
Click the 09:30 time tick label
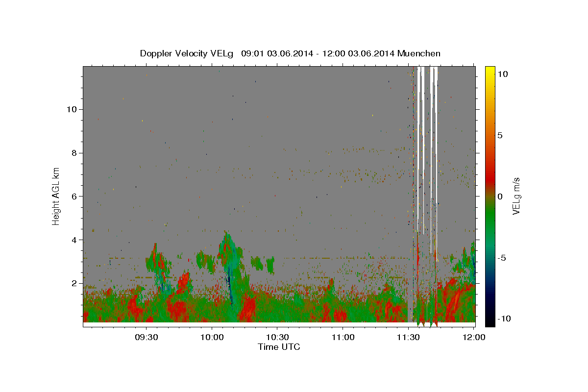(147, 338)
